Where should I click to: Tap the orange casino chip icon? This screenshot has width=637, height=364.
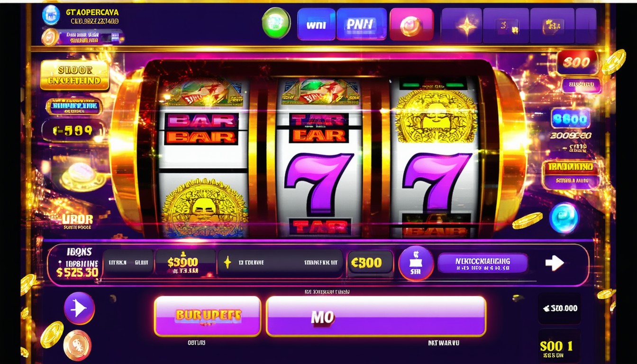77,346
